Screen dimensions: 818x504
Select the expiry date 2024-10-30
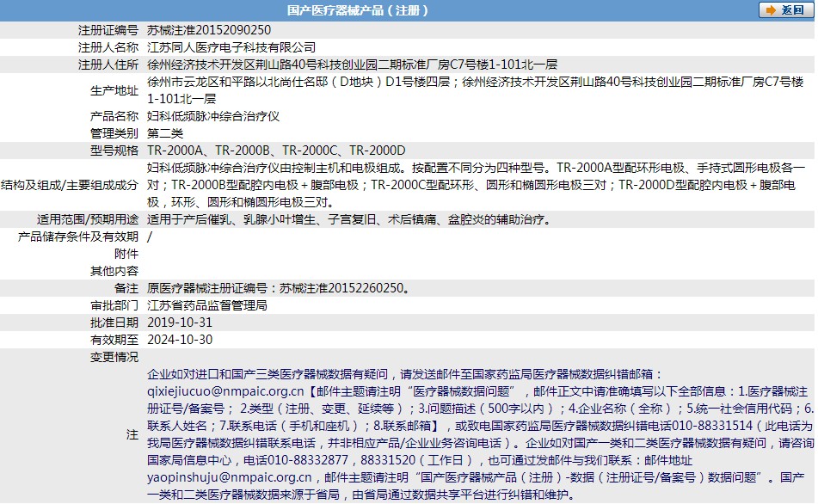[180, 340]
